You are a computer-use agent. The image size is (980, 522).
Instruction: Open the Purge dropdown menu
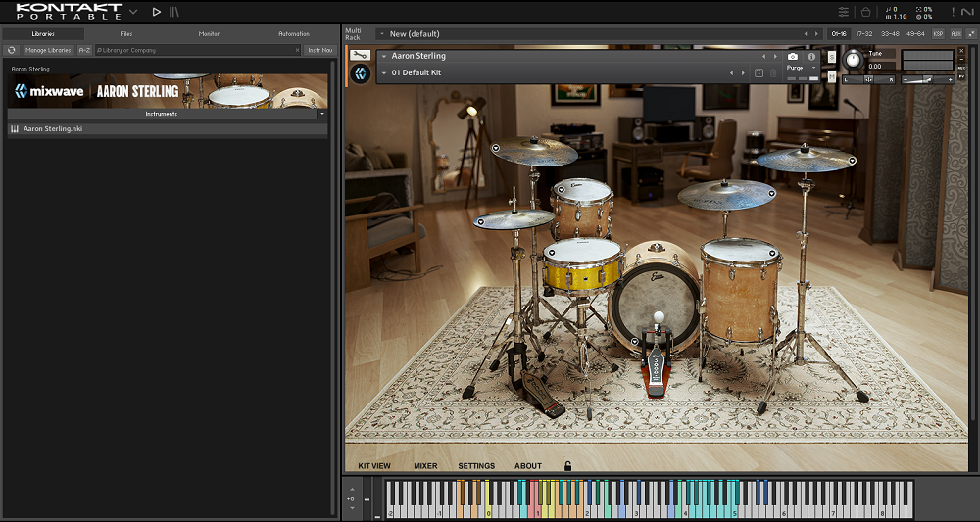(x=802, y=68)
